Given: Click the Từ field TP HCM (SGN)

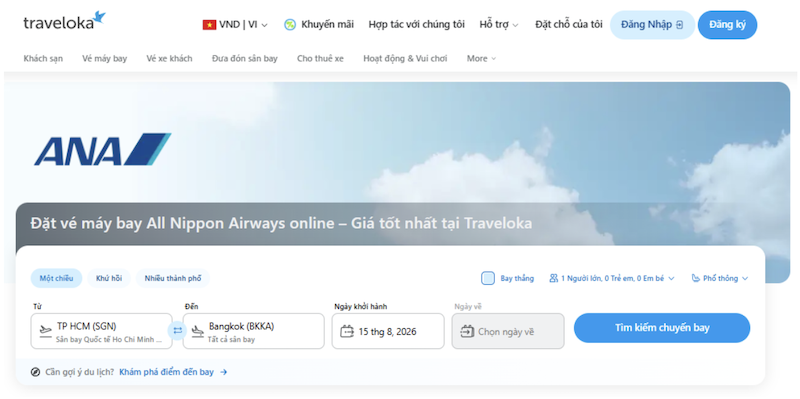Looking at the screenshot, I should (102, 331).
